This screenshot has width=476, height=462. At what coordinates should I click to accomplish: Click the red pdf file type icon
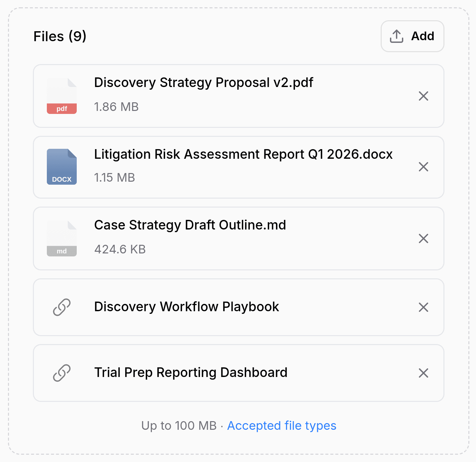[62, 96]
